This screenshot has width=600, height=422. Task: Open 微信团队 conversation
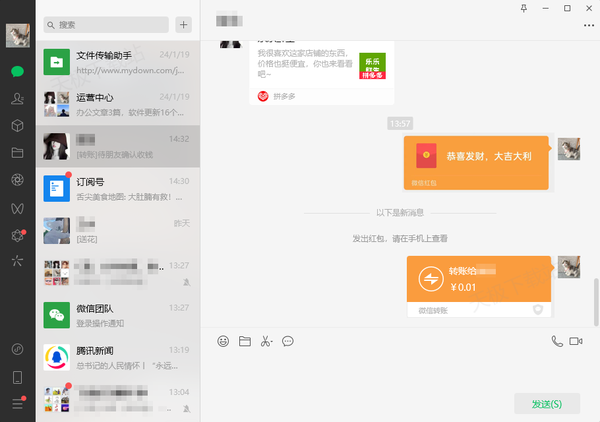[118, 315]
